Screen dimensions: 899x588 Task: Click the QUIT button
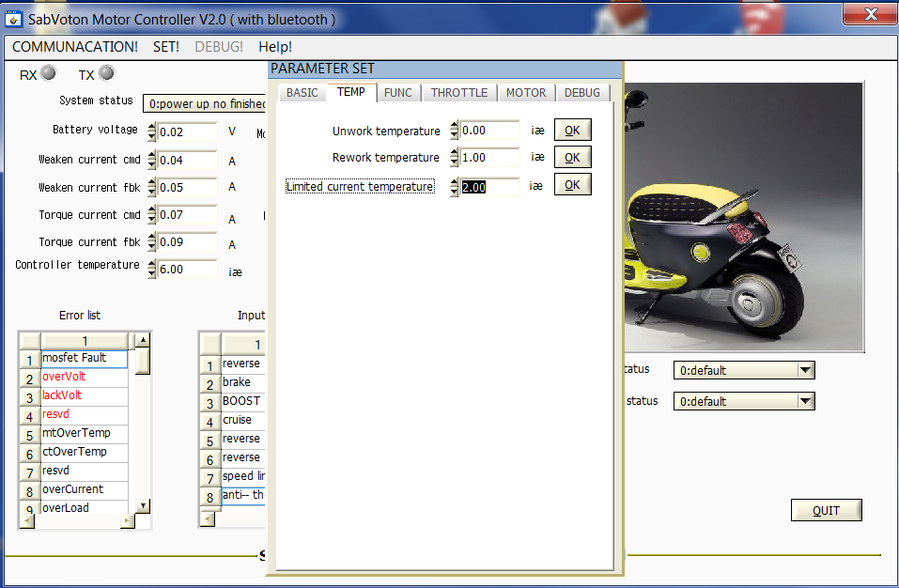pyautogui.click(x=826, y=511)
